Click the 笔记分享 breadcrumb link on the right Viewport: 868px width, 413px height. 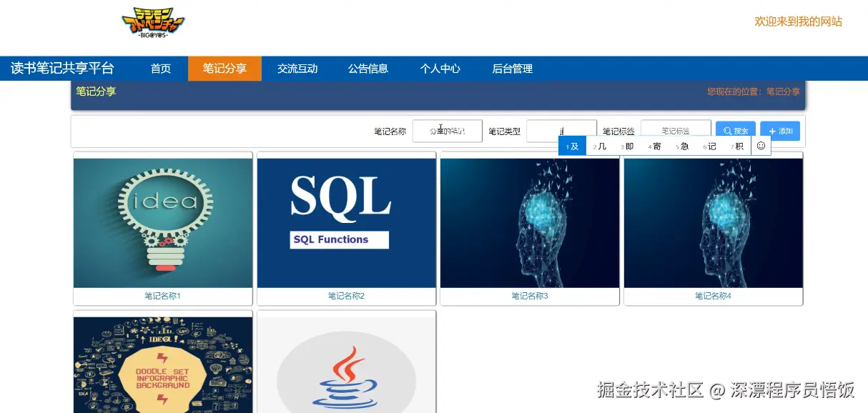tap(783, 91)
